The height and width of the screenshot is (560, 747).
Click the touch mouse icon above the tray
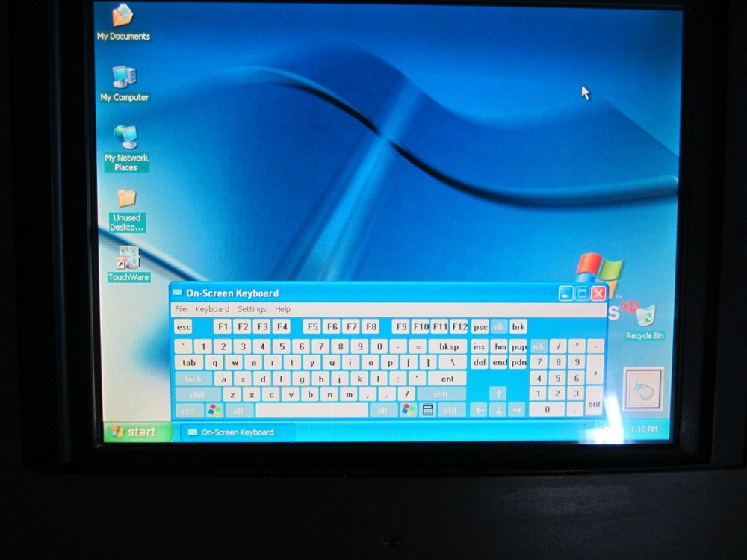643,389
